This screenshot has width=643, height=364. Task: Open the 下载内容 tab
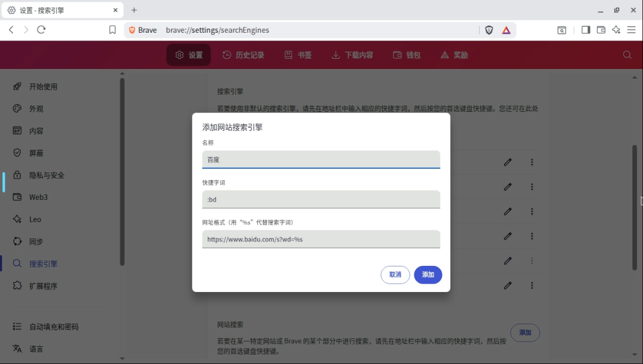(x=352, y=55)
